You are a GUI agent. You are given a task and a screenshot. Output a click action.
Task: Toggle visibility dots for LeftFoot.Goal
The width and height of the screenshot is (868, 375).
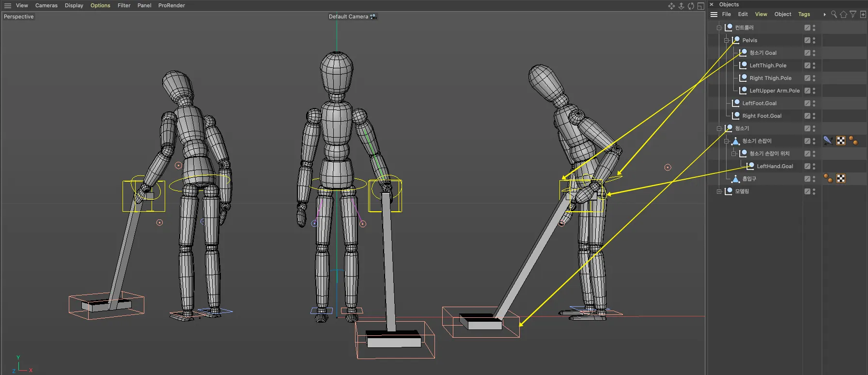814,103
